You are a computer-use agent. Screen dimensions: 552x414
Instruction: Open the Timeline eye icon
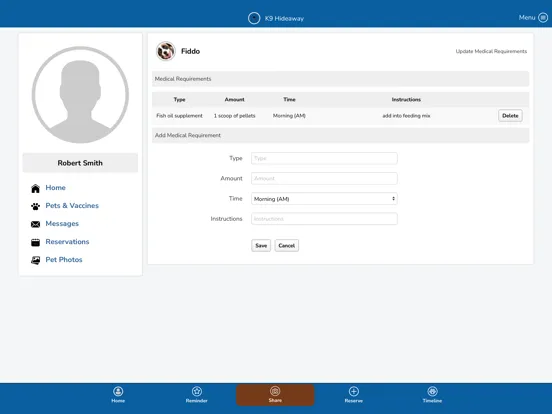tap(432, 391)
